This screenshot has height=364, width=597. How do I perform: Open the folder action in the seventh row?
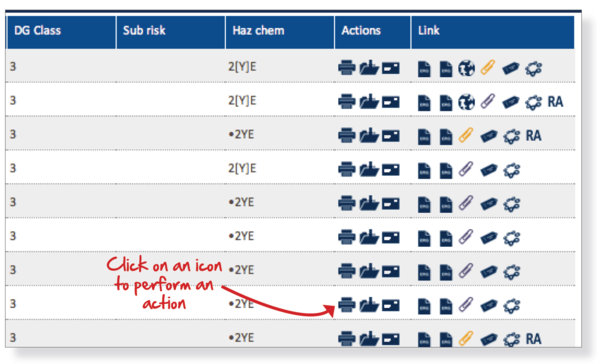(x=369, y=271)
